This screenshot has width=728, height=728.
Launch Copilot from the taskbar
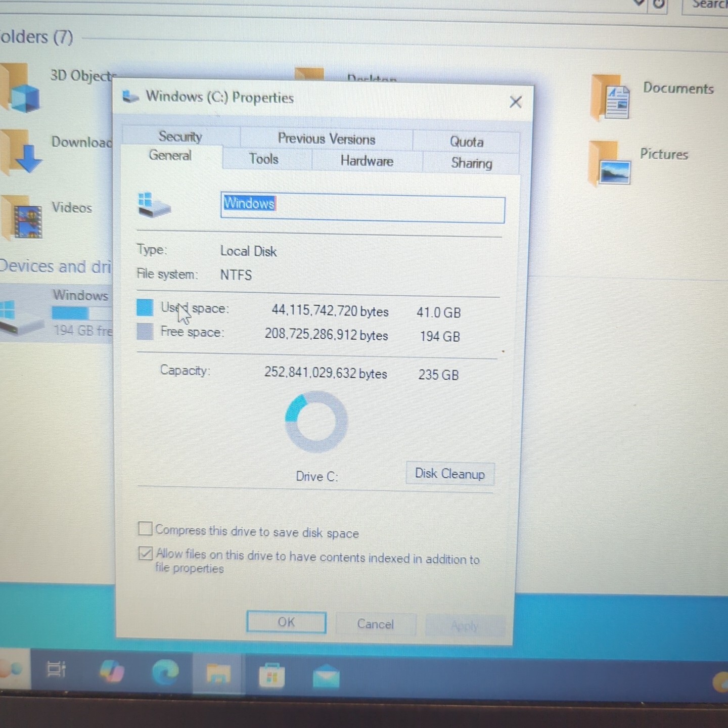pos(112,671)
